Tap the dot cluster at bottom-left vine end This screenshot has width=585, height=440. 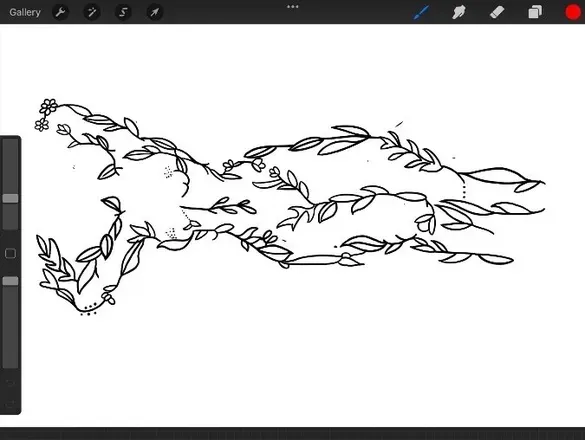pyautogui.click(x=89, y=310)
